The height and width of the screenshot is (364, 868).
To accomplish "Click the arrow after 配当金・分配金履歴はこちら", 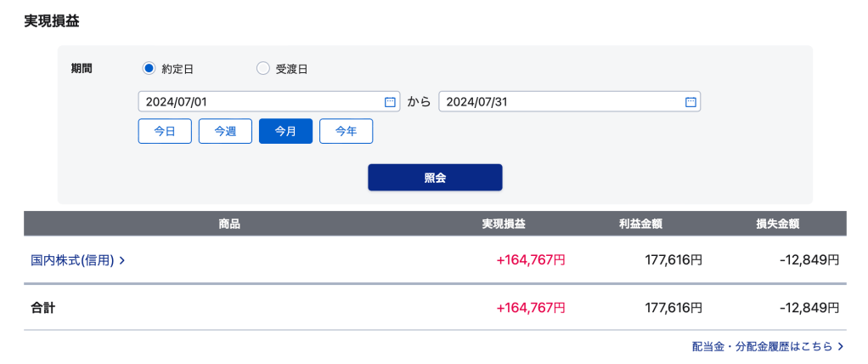I will click(x=840, y=347).
